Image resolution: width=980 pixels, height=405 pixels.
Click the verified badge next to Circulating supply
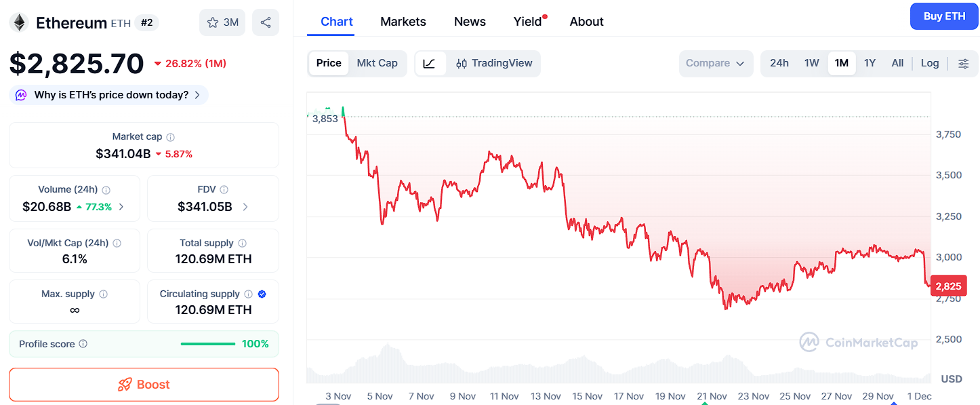click(262, 293)
